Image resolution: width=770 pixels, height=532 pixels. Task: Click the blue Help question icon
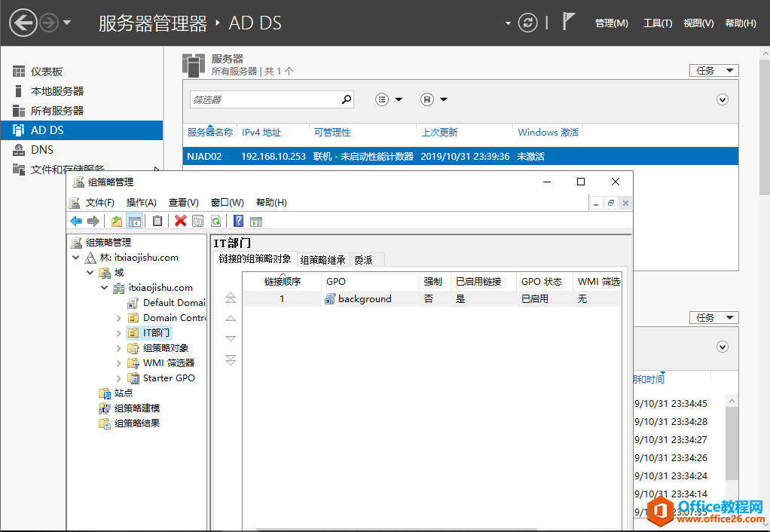(238, 221)
